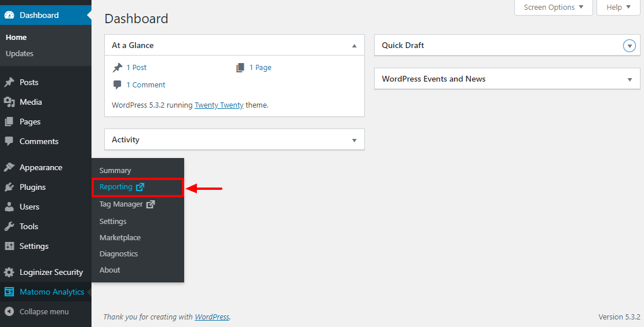Click the Posts pushpin icon in sidebar
The width and height of the screenshot is (644, 327).
(9, 82)
